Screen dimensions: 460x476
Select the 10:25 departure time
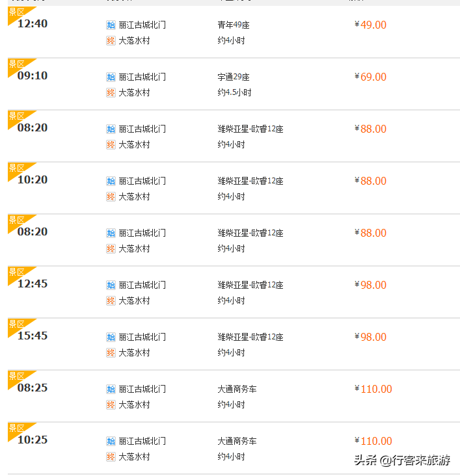(x=33, y=440)
